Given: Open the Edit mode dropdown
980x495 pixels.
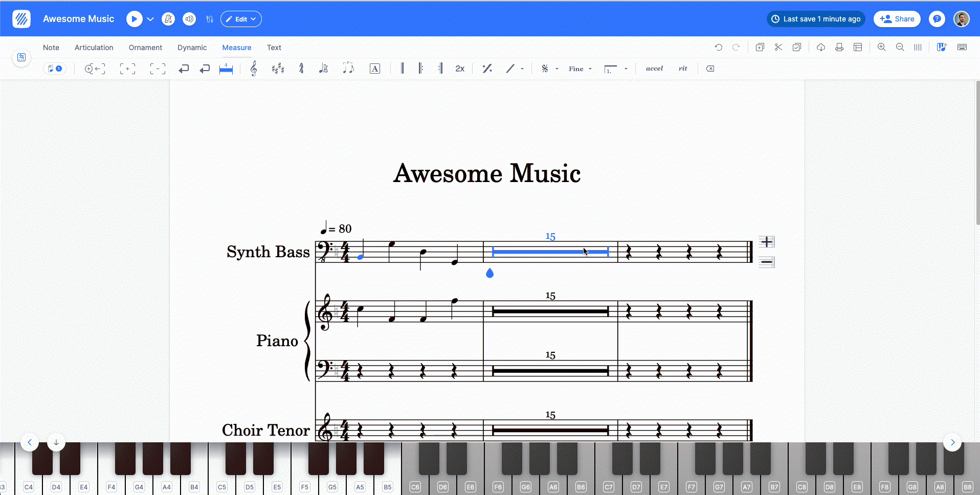Looking at the screenshot, I should pyautogui.click(x=241, y=19).
